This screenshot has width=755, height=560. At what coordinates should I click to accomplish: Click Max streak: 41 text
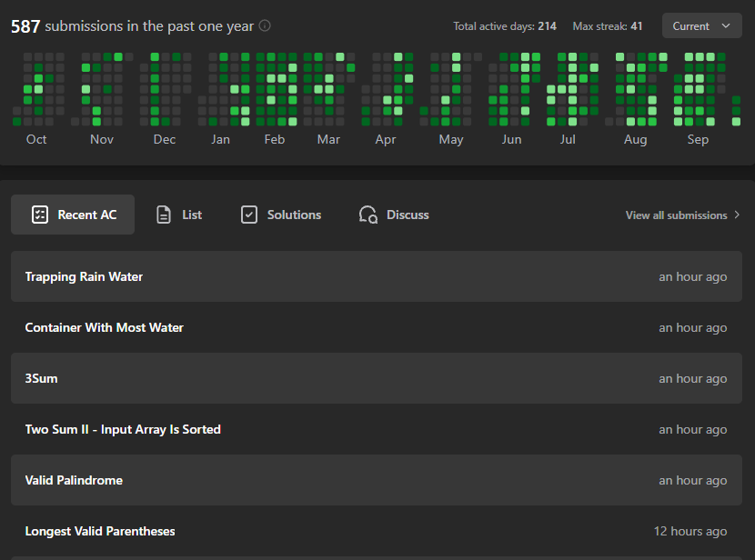coord(607,26)
